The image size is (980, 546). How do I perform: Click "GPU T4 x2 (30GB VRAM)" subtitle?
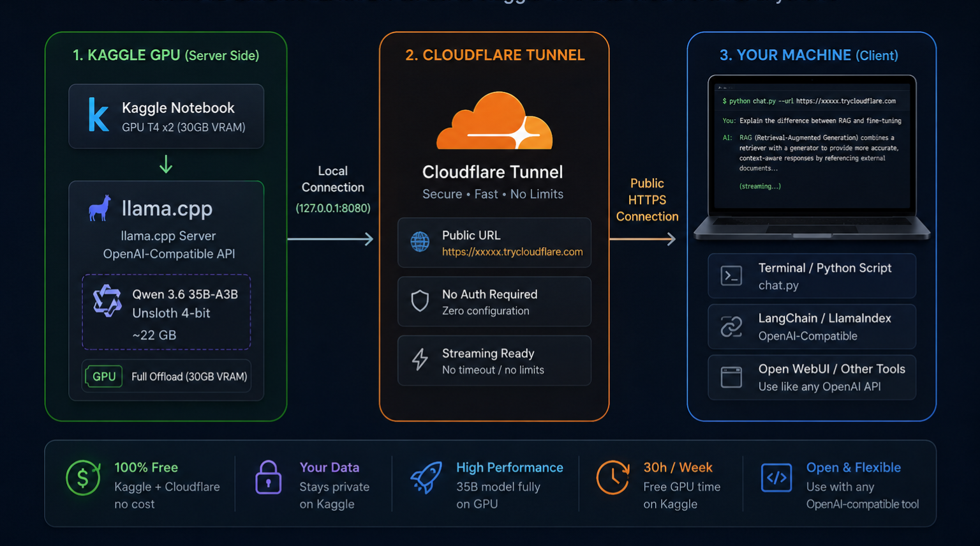(184, 127)
